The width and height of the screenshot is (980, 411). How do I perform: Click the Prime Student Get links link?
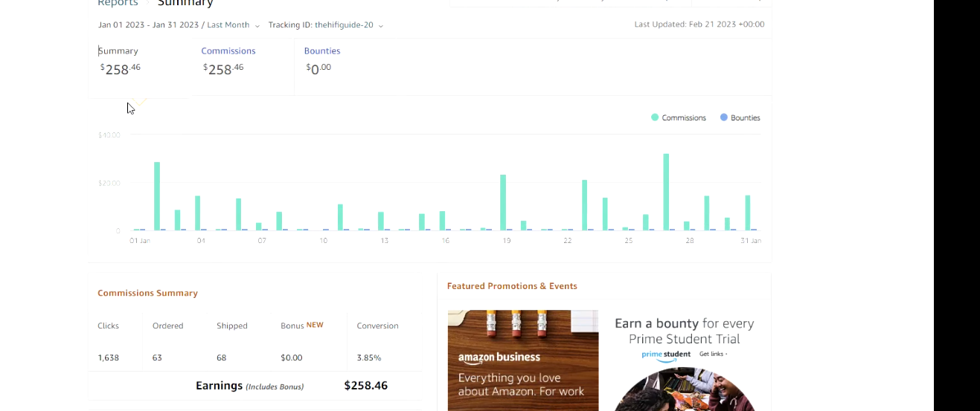713,354
